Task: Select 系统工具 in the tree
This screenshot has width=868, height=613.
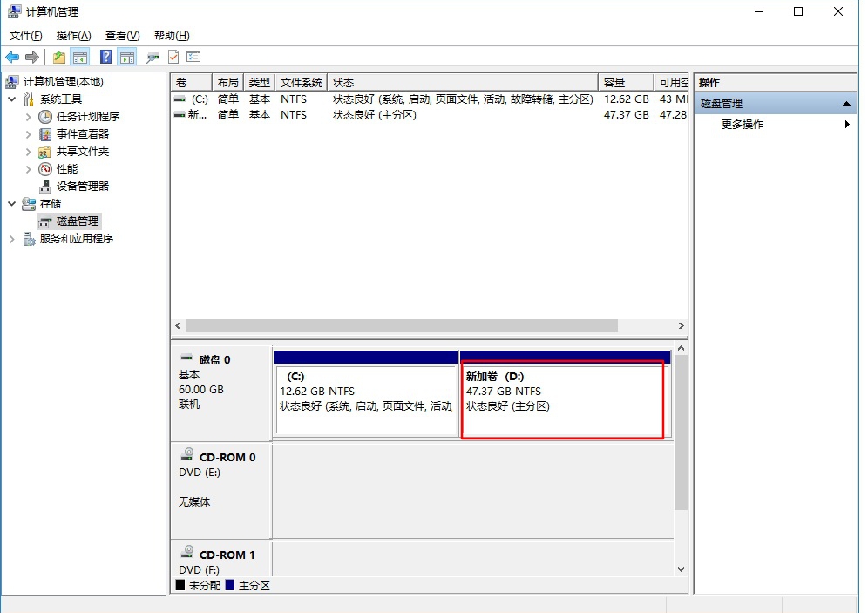Action: point(61,99)
